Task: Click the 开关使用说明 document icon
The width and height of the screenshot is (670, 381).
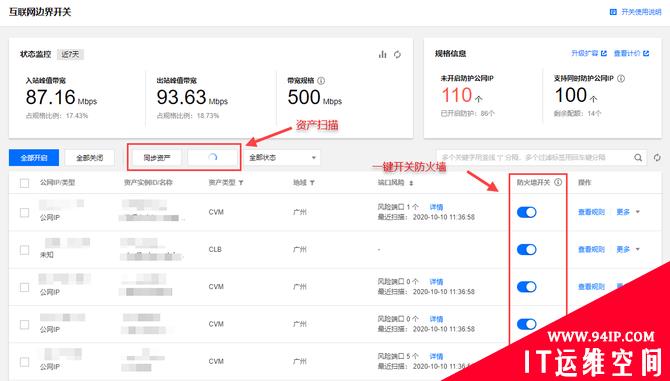Action: pos(613,12)
